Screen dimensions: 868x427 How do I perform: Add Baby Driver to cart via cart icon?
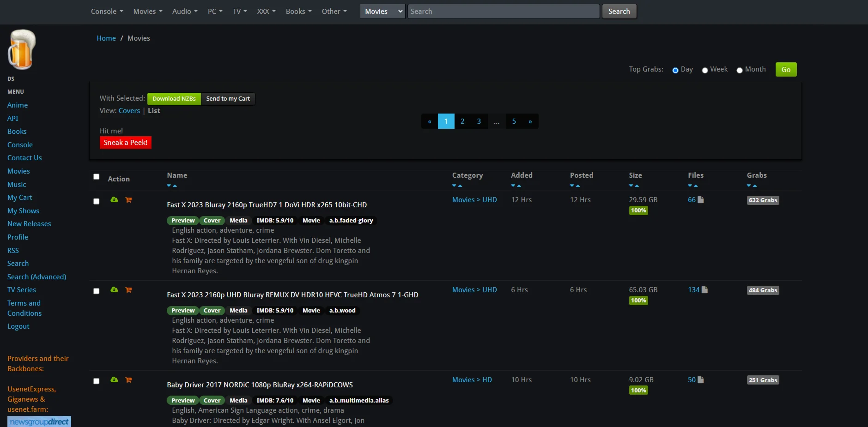click(129, 380)
